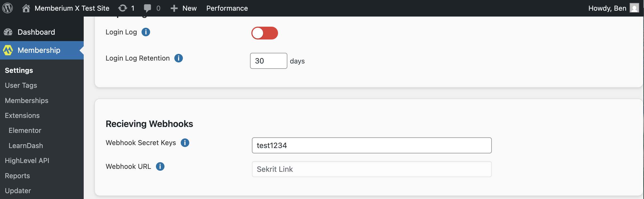Click the days unit label
644x199 pixels.
click(297, 61)
